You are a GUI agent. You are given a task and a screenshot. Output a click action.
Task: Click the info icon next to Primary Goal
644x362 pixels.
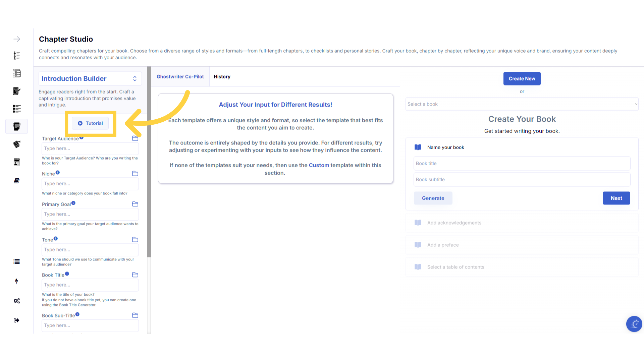point(73,203)
